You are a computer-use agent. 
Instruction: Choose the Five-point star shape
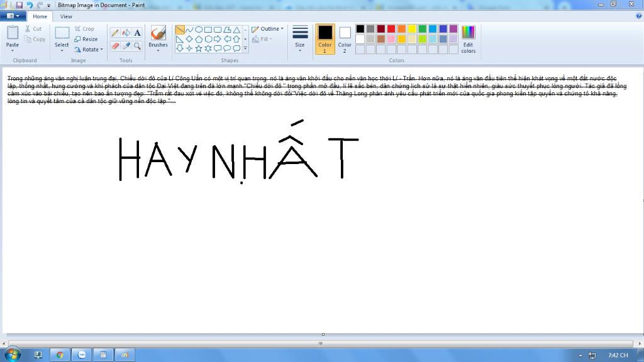coord(199,48)
